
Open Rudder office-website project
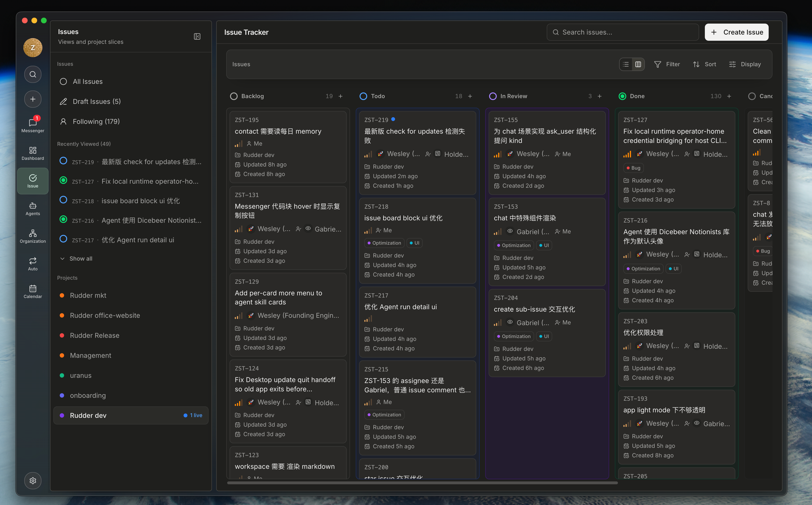(131, 315)
